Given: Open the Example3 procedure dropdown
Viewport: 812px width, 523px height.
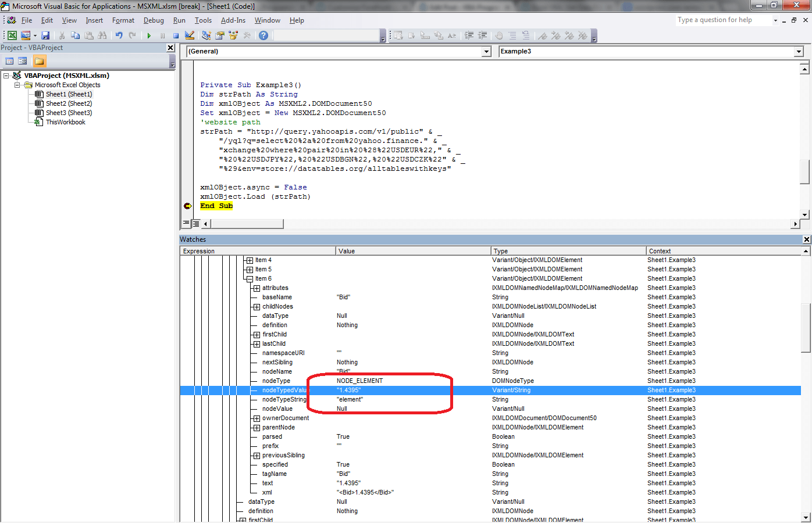Looking at the screenshot, I should click(799, 51).
